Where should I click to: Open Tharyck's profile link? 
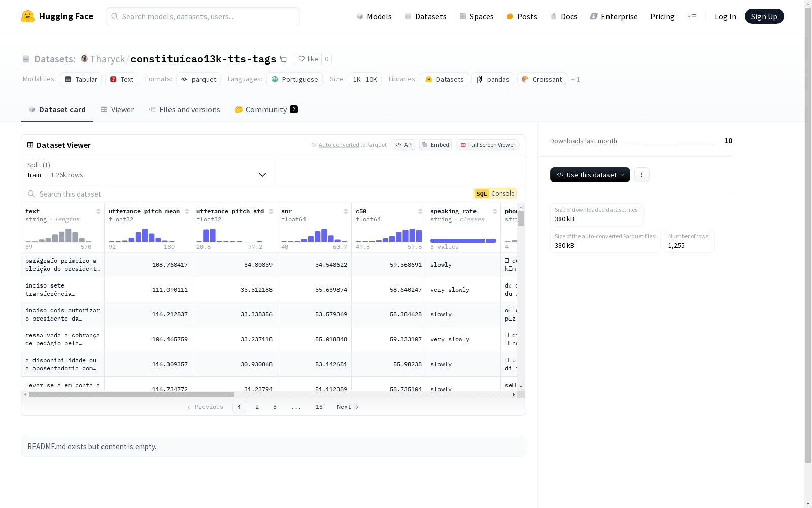click(108, 59)
